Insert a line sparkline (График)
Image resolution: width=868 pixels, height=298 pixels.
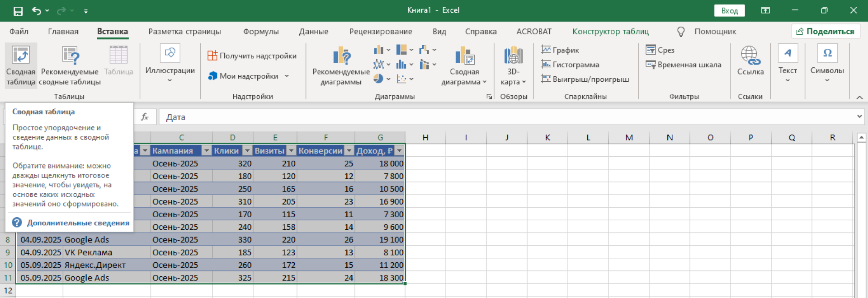pos(560,50)
